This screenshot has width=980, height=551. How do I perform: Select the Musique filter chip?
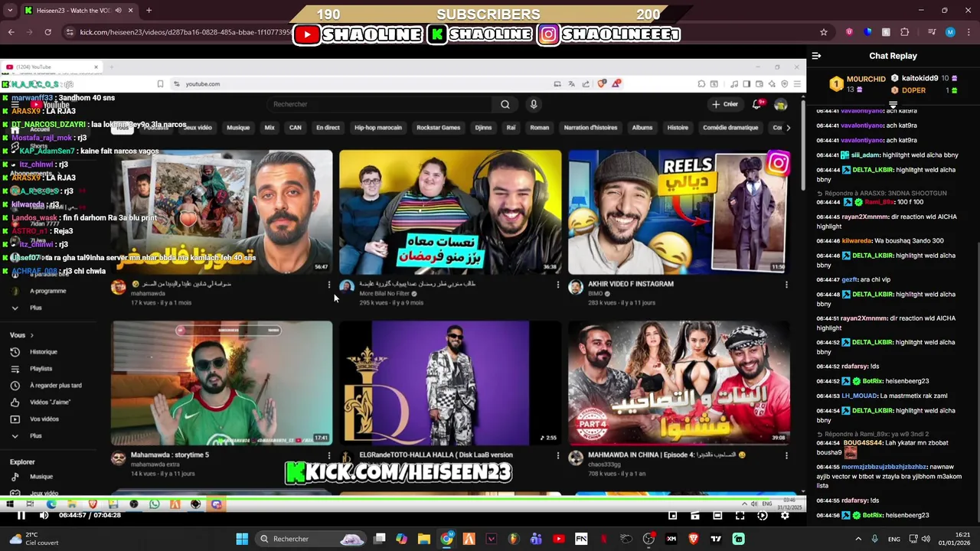click(x=238, y=128)
